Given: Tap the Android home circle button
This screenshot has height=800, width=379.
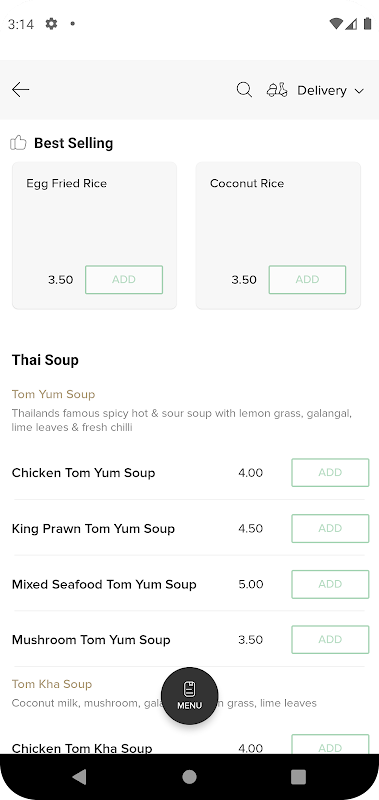Looking at the screenshot, I should click(189, 777).
